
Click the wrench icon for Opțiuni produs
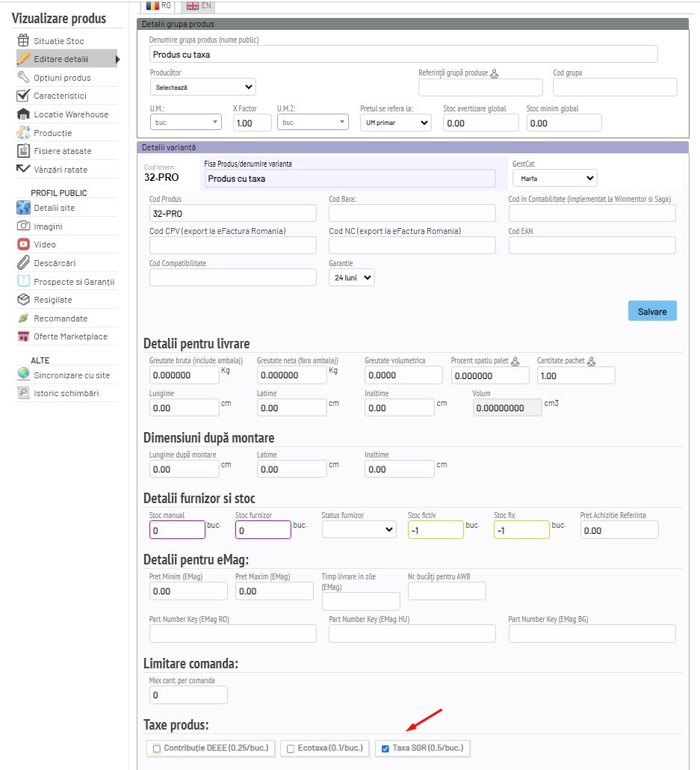pyautogui.click(x=22, y=78)
